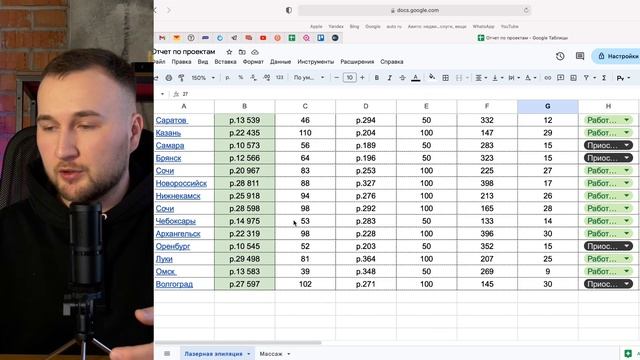Image resolution: width=640 pixels, height=360 pixels.
Task: Open fill color picker
Action: (432, 78)
